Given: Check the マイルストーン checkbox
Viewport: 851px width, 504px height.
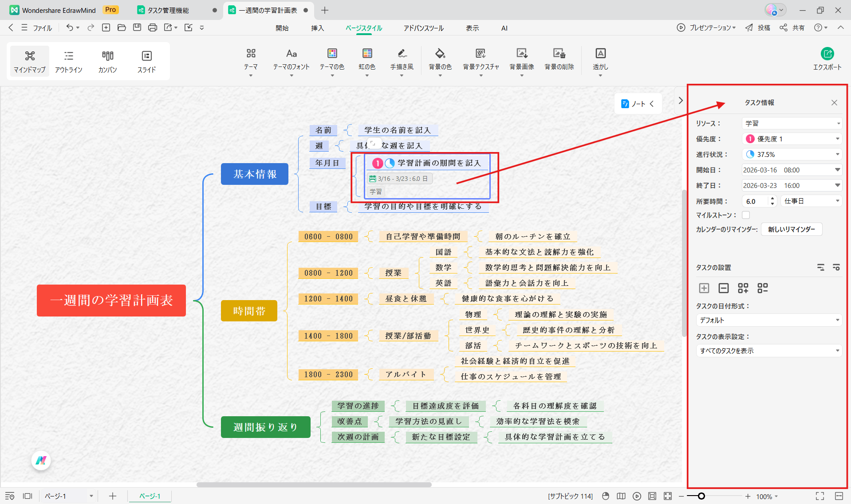Looking at the screenshot, I should click(x=745, y=215).
